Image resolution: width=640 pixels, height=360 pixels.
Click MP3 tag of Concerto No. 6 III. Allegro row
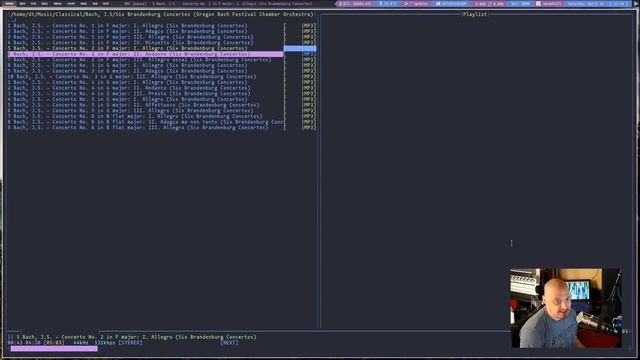coord(309,128)
